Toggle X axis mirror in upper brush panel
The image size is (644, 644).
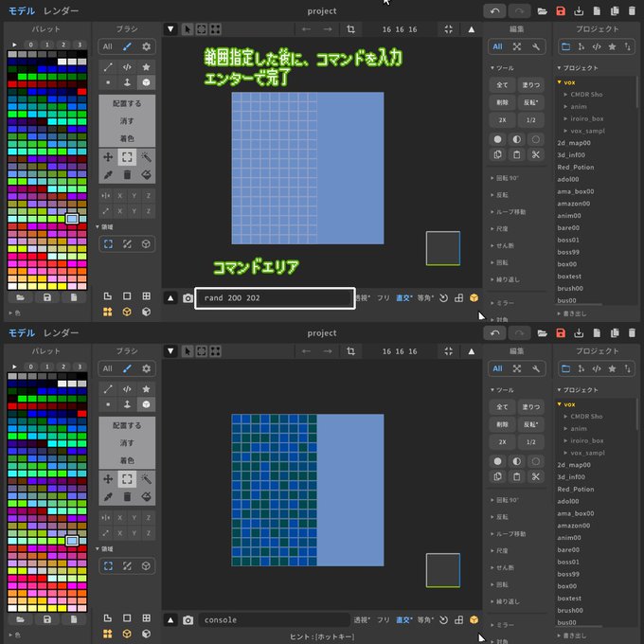[x=119, y=195]
